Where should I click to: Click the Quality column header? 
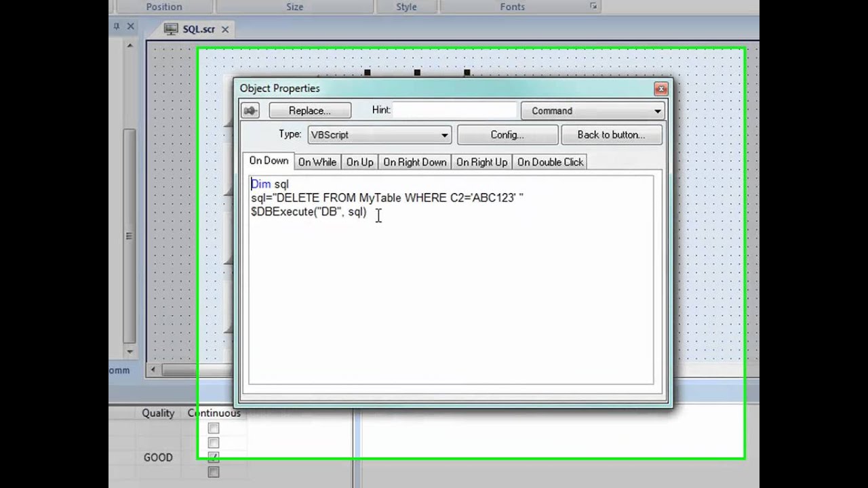pyautogui.click(x=158, y=413)
